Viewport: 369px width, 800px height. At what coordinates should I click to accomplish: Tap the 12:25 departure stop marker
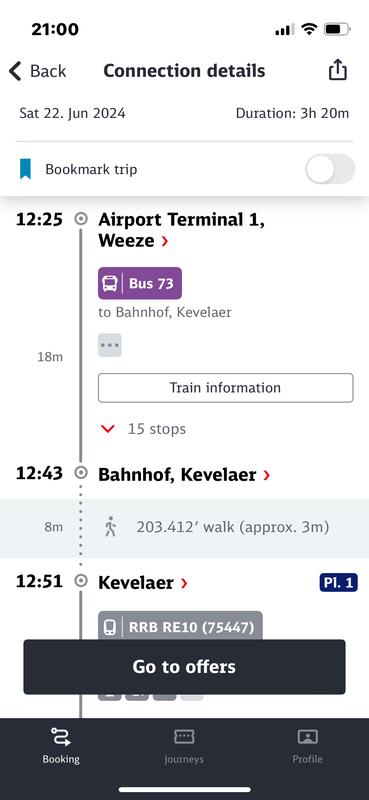click(x=81, y=219)
